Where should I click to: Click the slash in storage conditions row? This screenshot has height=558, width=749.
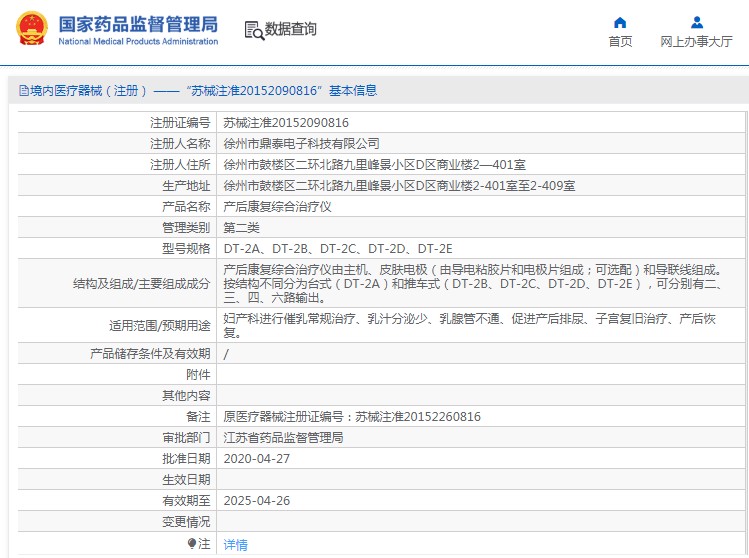tap(226, 354)
